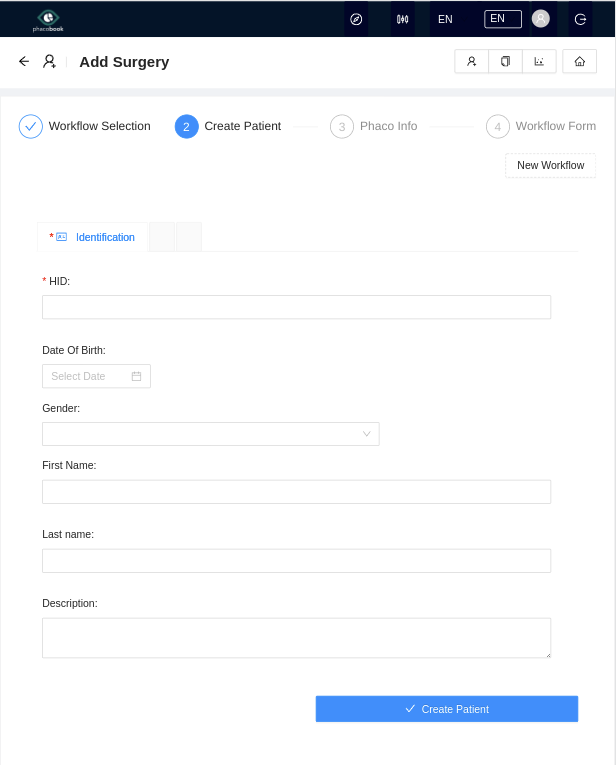Click the Description text area
This screenshot has height=765, width=616.
(x=296, y=638)
